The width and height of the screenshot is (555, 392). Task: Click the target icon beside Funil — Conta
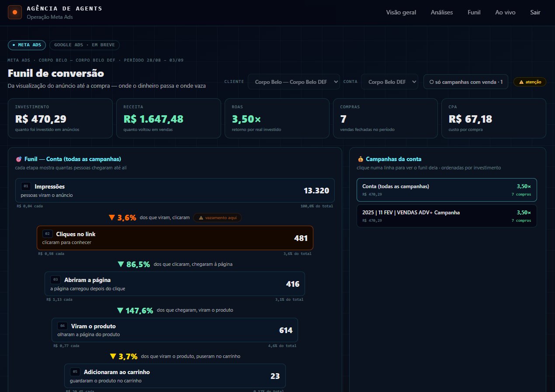click(18, 159)
